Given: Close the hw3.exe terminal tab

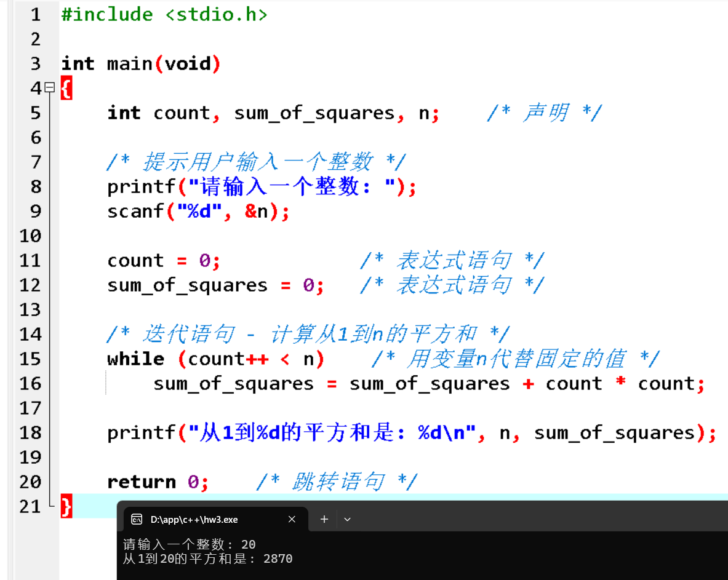Looking at the screenshot, I should pos(292,519).
